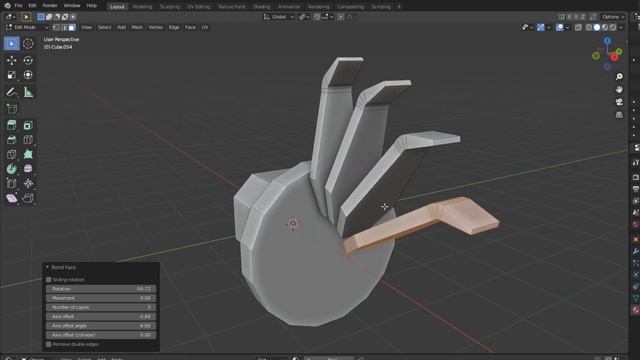Adjust the Number of copies field

click(x=101, y=307)
